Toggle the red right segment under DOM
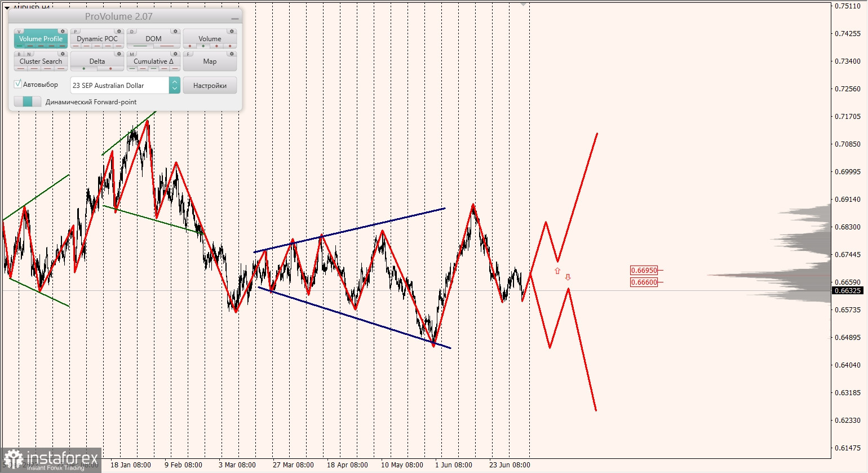This screenshot has height=473, width=868. (167, 46)
